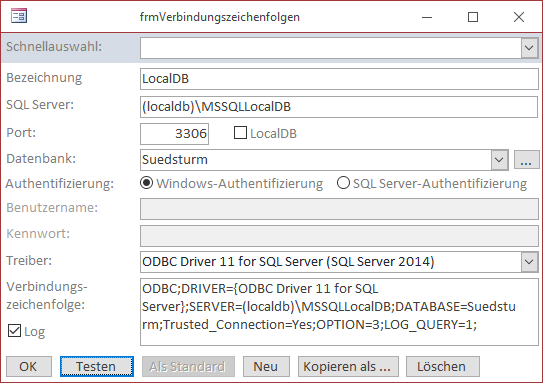
Task: Click the Datenbank label
Action: [41, 159]
